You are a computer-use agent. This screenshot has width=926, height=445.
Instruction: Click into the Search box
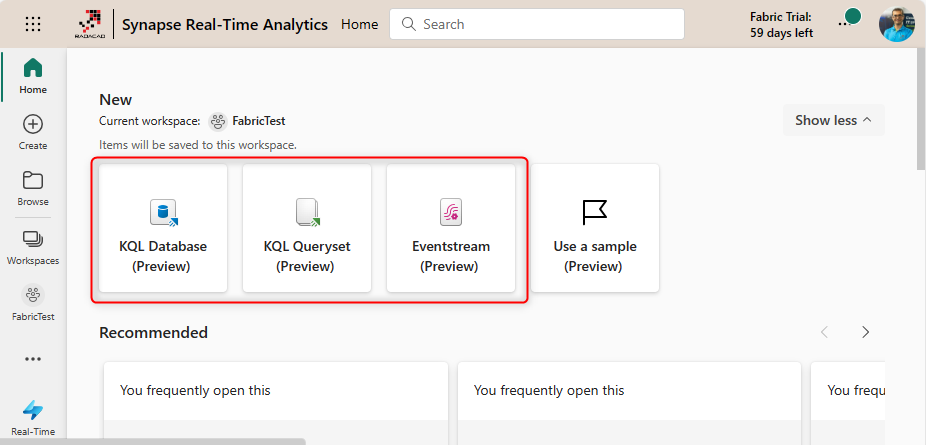click(x=537, y=24)
